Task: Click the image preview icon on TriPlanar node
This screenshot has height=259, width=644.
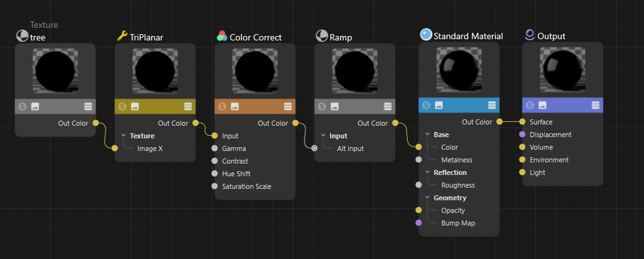Action: point(135,106)
